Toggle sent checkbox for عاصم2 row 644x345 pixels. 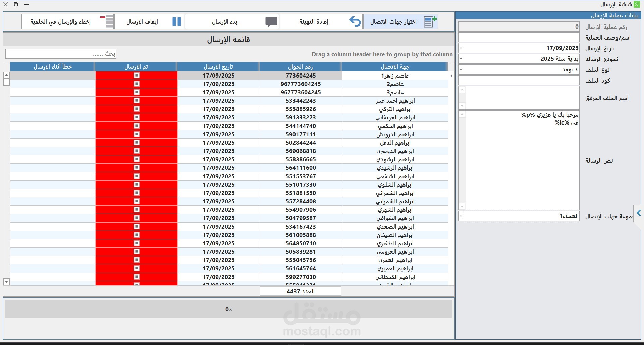[137, 84]
